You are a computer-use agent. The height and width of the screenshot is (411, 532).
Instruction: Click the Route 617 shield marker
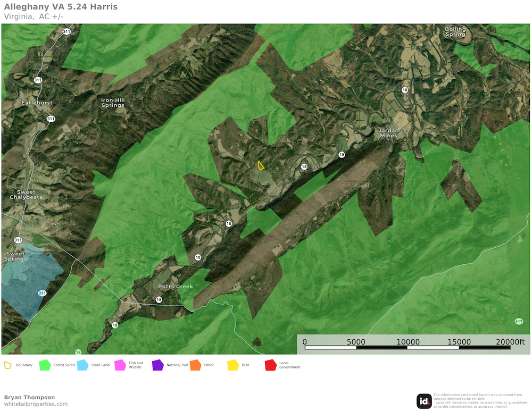coord(519,322)
